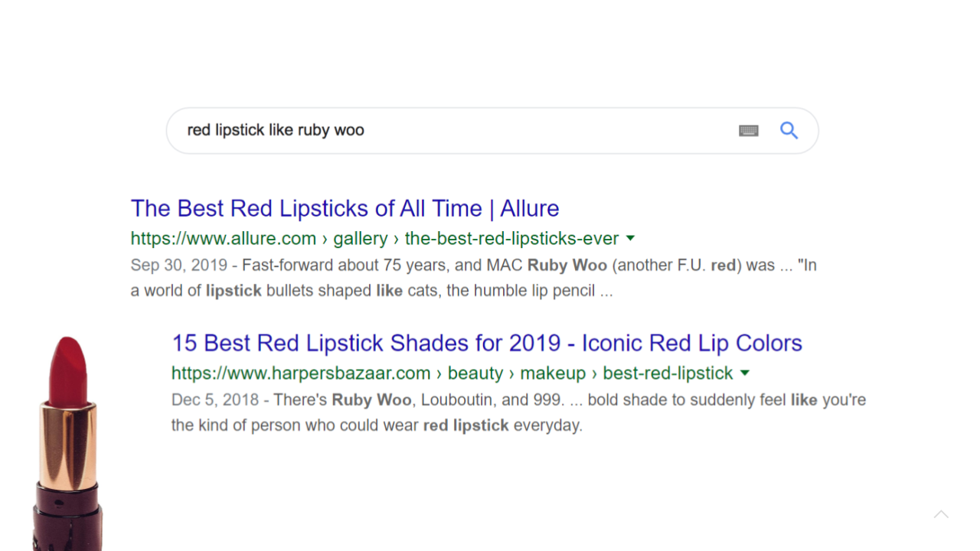Viewport: 980px width, 551px height.
Task: Expand the Allure result dropdown arrow
Action: (x=630, y=238)
